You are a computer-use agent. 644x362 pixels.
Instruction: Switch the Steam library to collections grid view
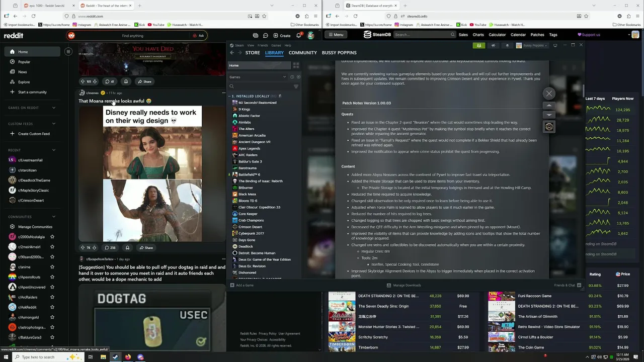click(296, 65)
